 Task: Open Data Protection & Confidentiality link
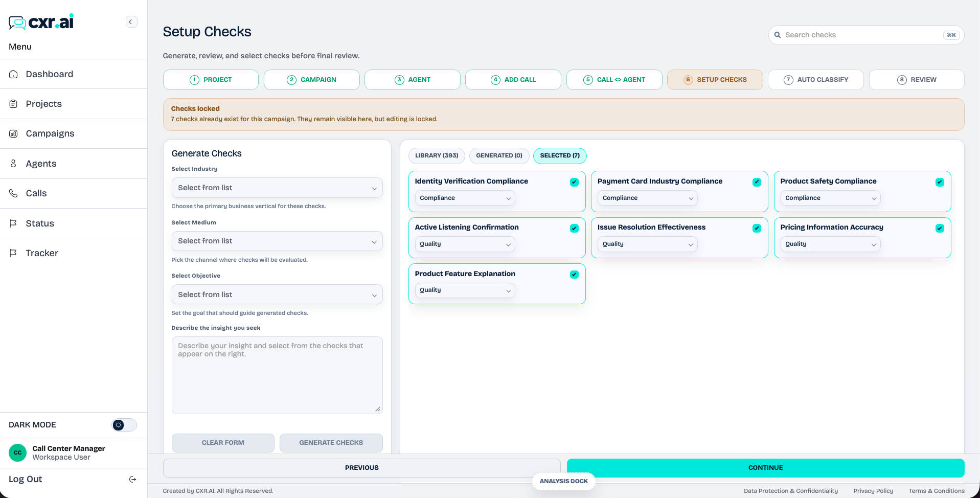point(791,491)
